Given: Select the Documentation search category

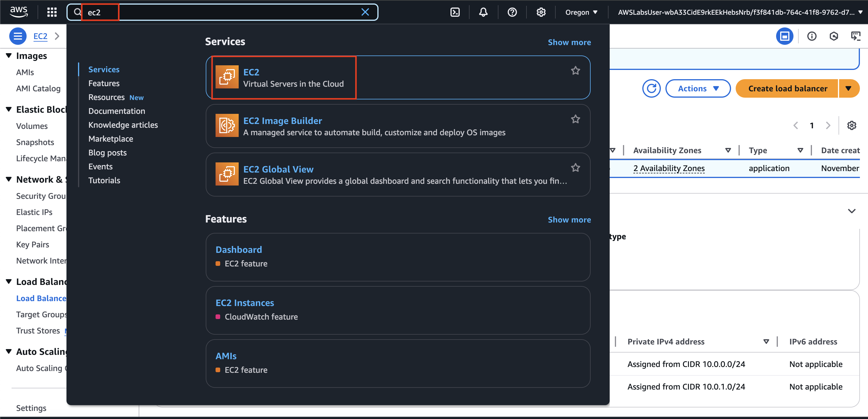Looking at the screenshot, I should 116,111.
